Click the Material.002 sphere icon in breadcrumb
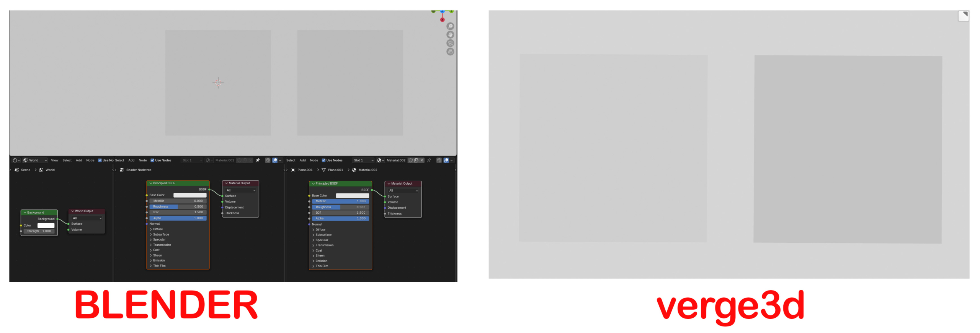The width and height of the screenshot is (980, 333). pyautogui.click(x=354, y=170)
